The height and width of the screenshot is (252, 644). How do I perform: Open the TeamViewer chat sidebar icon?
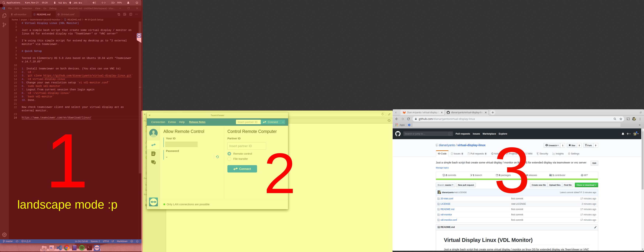(153, 162)
